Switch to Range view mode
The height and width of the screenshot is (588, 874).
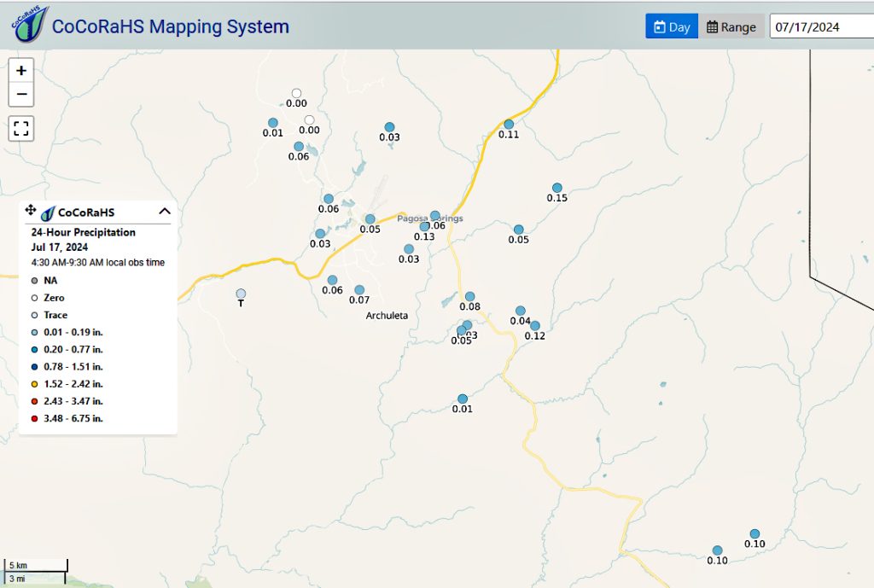point(731,26)
